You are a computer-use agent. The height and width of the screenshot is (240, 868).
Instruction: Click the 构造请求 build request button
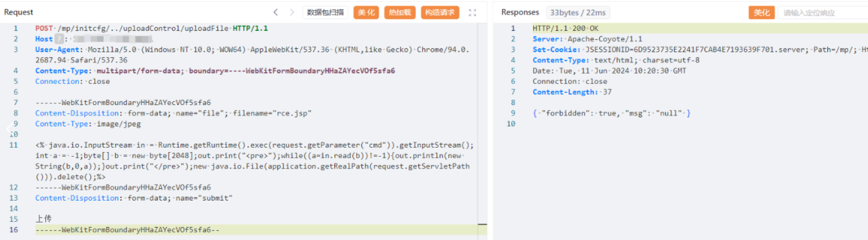point(440,12)
